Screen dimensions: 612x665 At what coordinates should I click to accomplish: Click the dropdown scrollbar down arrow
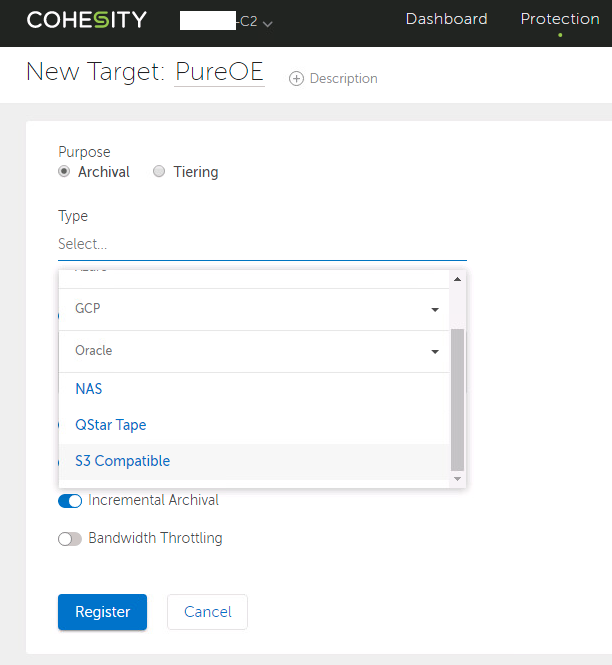(457, 479)
